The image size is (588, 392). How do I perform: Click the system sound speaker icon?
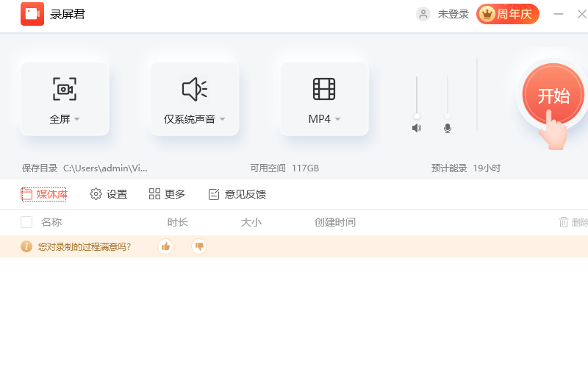point(195,89)
